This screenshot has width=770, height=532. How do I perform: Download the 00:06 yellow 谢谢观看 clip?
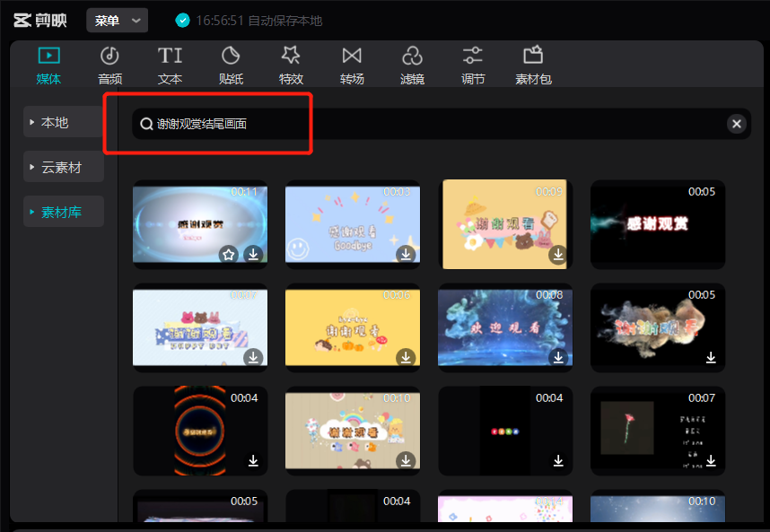click(x=406, y=357)
